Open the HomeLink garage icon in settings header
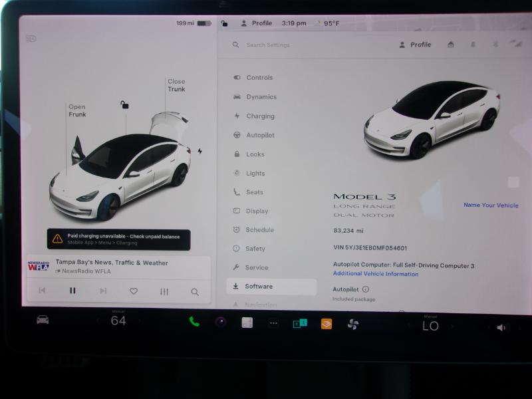 click(x=451, y=45)
